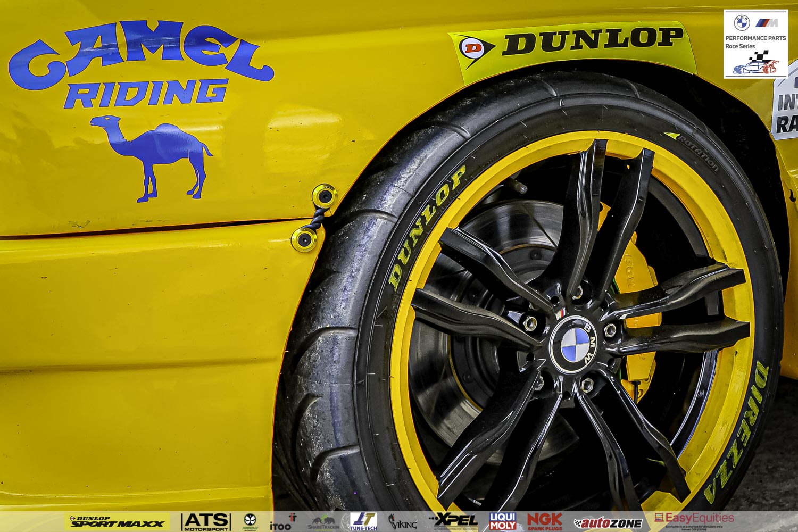
Task: Click the BMW center cap on wheel
Action: tap(575, 344)
